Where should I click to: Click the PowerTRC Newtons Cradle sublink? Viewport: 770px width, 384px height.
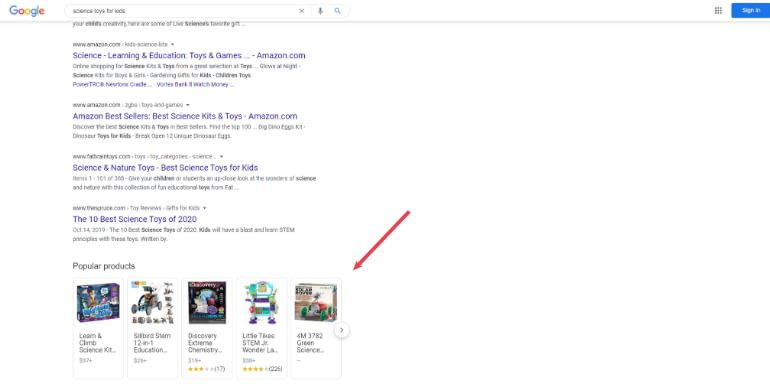pyautogui.click(x=112, y=84)
